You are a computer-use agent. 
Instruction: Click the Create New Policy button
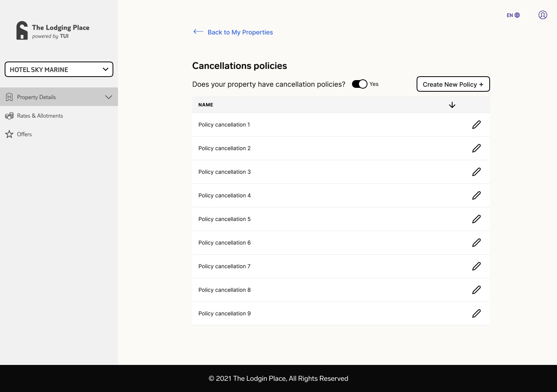coord(453,84)
